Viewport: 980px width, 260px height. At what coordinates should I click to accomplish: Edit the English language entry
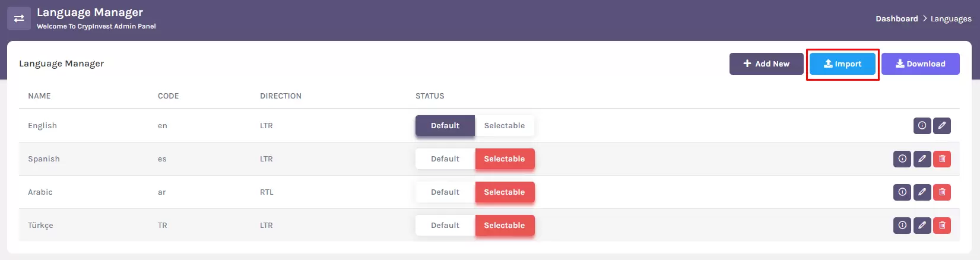(942, 125)
